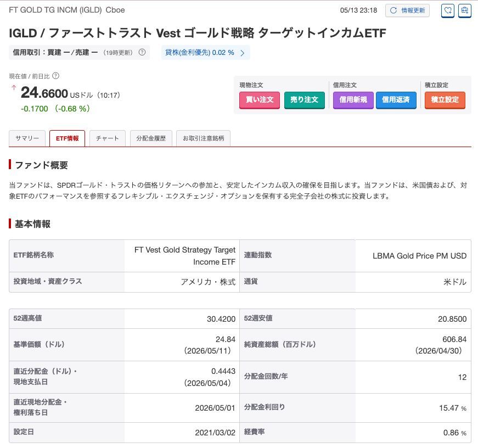Open the 貸株(金利優先) chevron arrow
The width and height of the screenshot is (478, 448).
click(243, 53)
